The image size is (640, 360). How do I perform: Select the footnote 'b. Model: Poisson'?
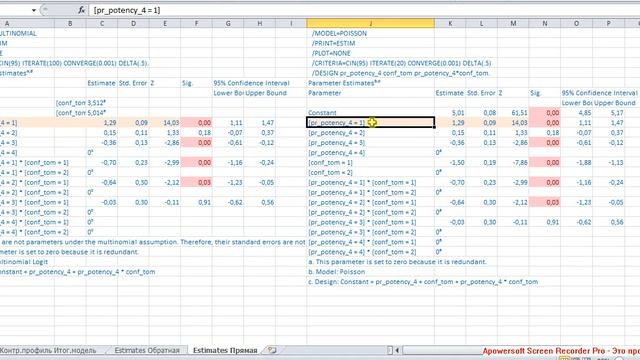coord(337,272)
